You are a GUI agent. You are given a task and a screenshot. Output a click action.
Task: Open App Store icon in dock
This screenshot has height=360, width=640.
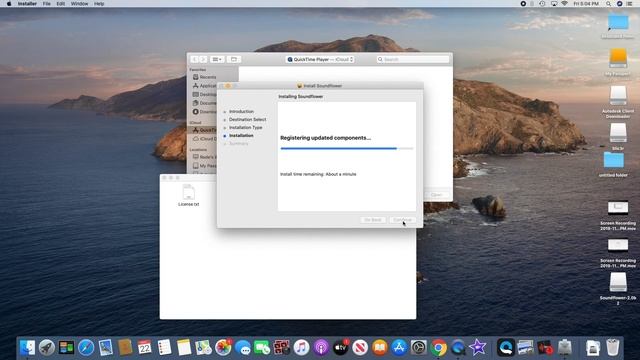[x=399, y=348]
